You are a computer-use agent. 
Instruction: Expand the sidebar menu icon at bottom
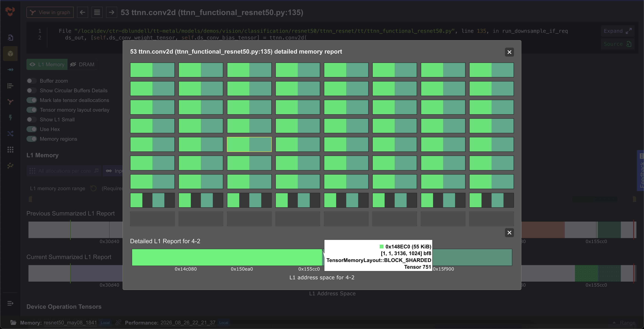(x=10, y=303)
